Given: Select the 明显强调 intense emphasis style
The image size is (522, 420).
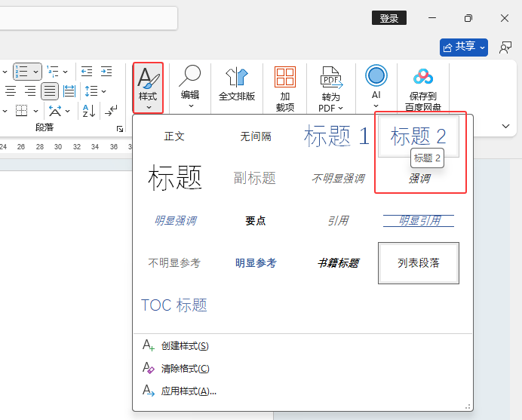Looking at the screenshot, I should pos(176,221).
